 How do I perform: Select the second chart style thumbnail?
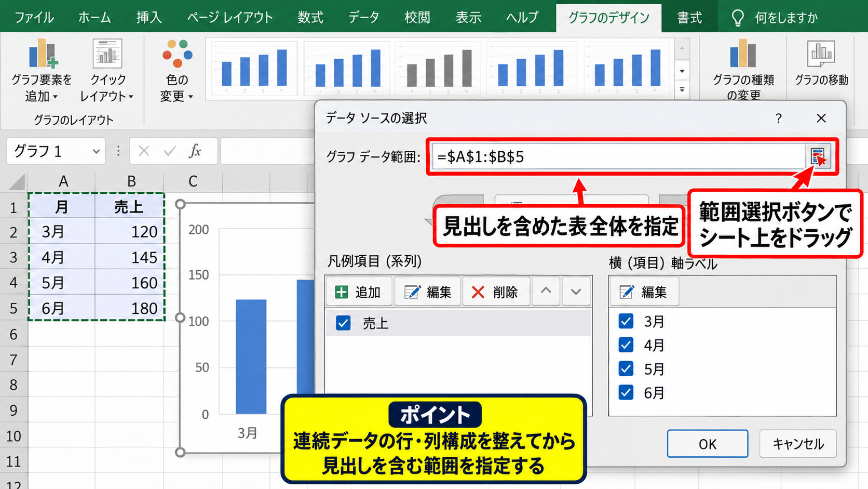point(346,68)
